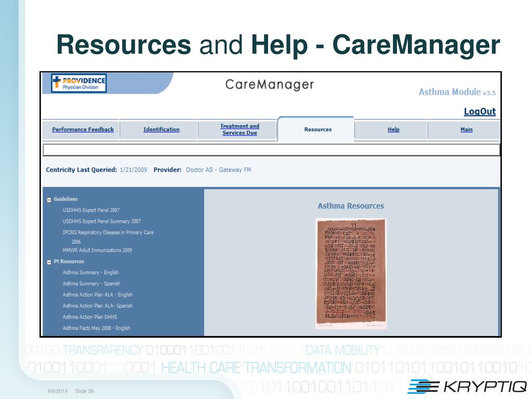Select the Resources tab
Screen dimensions: 532x399
click(318, 129)
